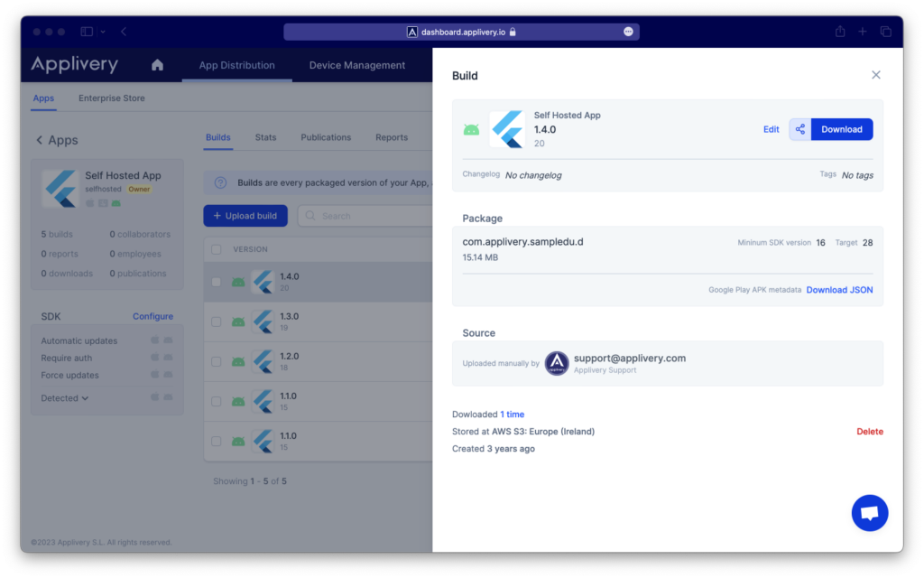Expand the Detected SDK dropdown
This screenshot has width=924, height=578.
[65, 398]
